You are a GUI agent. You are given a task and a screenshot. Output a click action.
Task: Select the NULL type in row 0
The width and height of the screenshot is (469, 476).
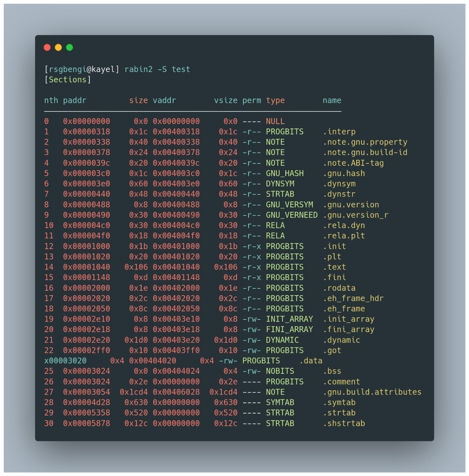[275, 122]
